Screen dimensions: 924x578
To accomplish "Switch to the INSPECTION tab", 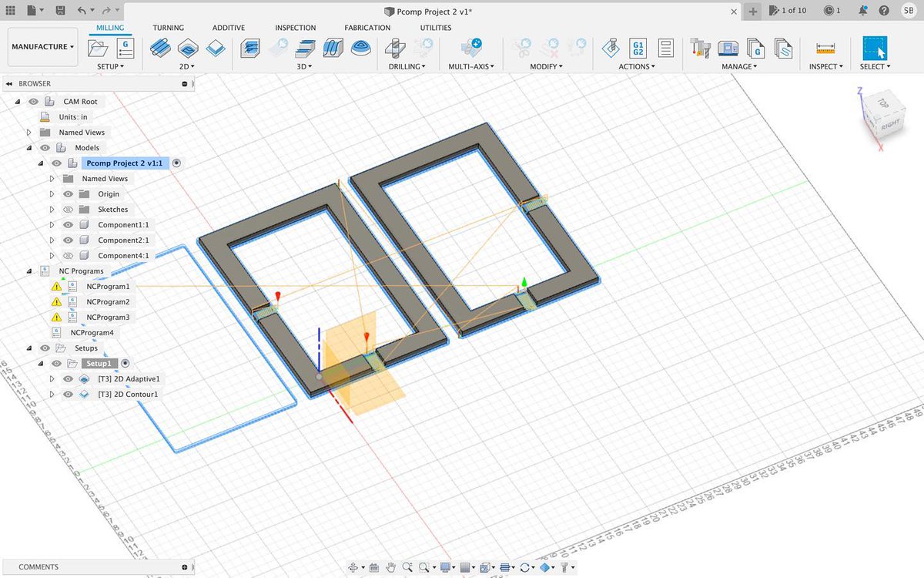I will pos(296,28).
